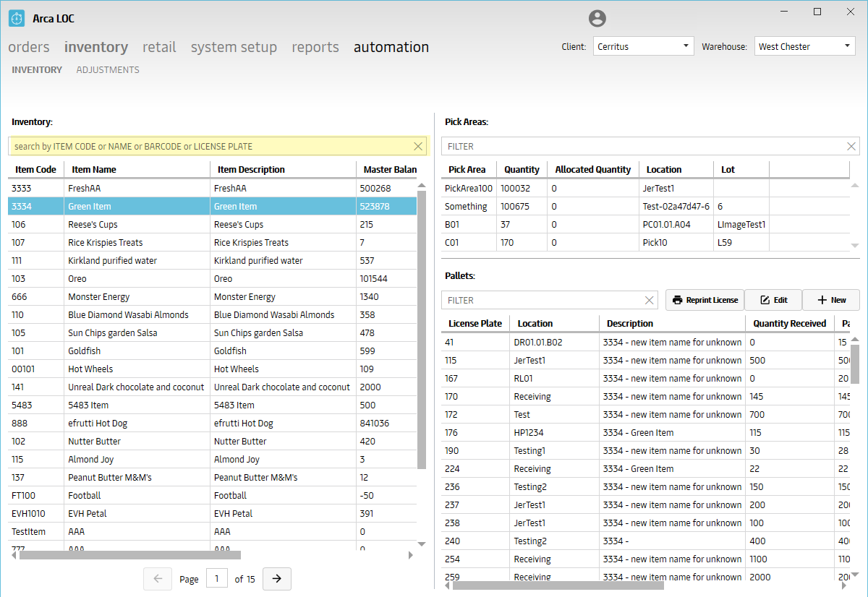Clear the Pick Areas filter X icon
868x597 pixels.
click(x=851, y=146)
